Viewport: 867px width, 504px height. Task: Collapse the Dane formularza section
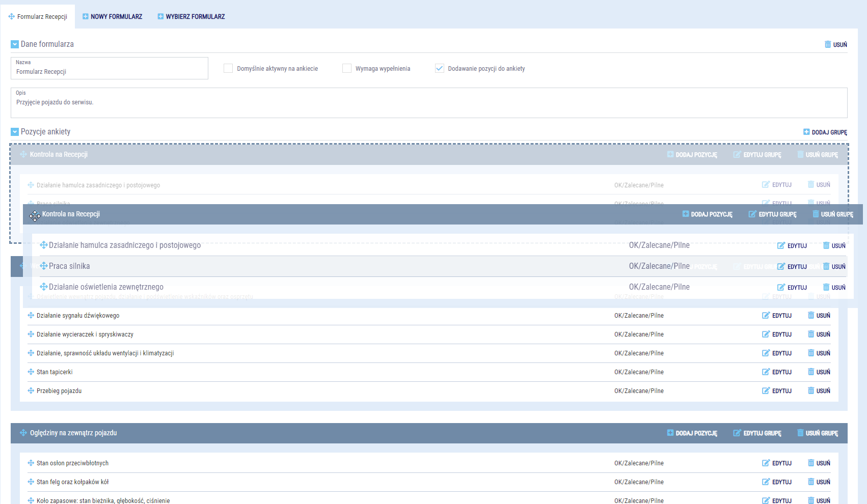pyautogui.click(x=15, y=44)
